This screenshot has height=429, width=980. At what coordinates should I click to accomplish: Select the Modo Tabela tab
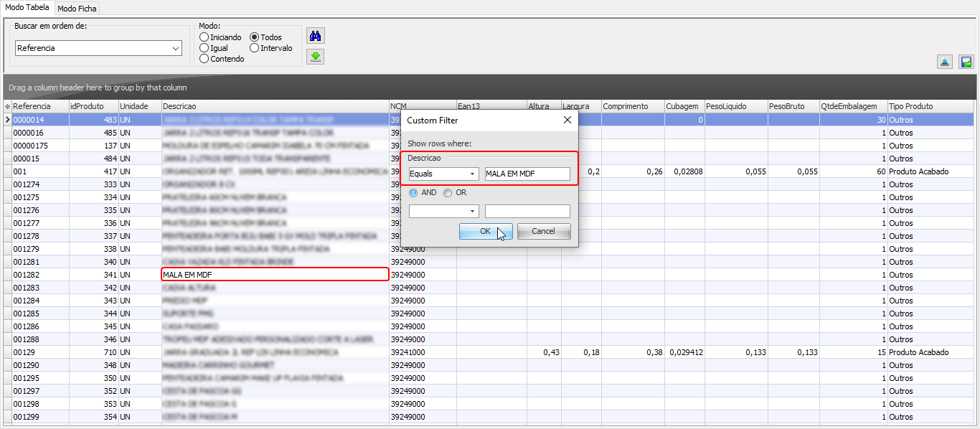coord(27,7)
